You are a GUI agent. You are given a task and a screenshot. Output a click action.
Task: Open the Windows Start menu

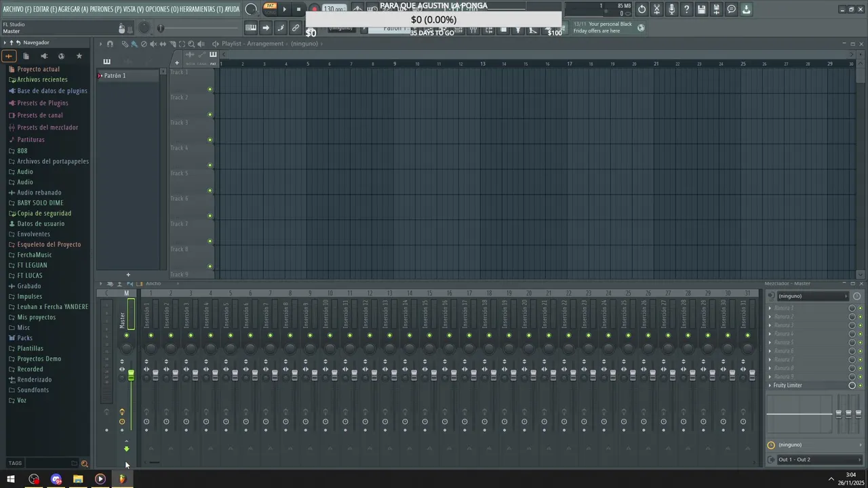pos(11,479)
